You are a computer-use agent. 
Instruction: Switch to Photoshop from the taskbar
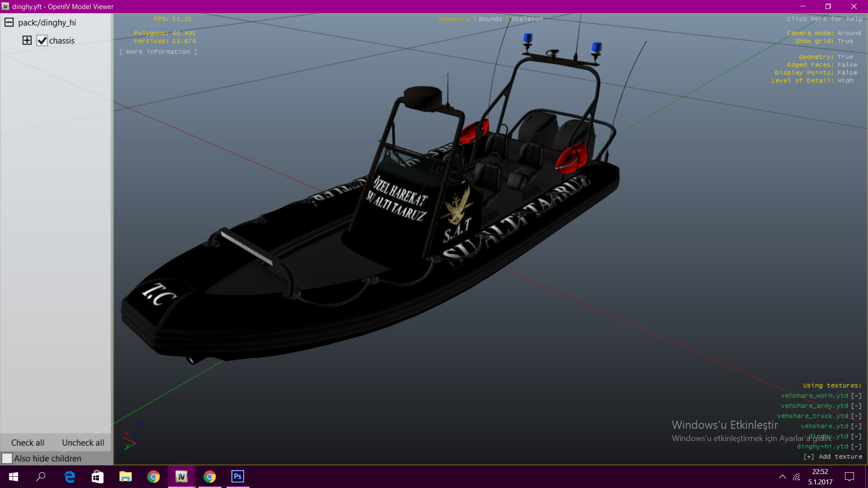click(x=237, y=477)
